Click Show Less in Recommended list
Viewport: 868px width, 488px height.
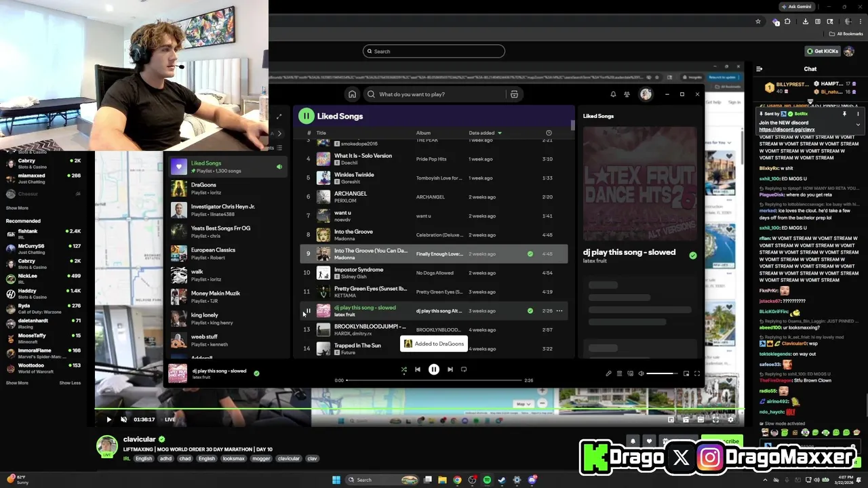pyautogui.click(x=70, y=383)
